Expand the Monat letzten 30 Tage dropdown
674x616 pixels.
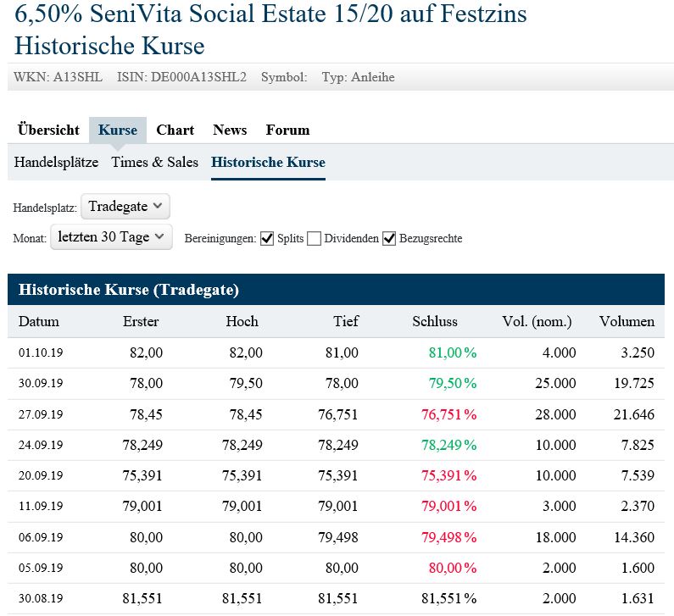coord(112,237)
